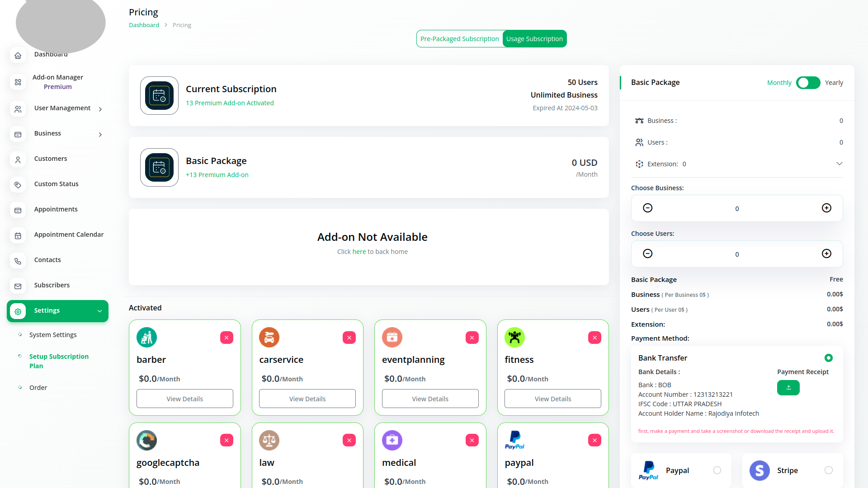Screen dimensions: 868x488
Task: Click the Settings gear icon
Action: (18, 311)
